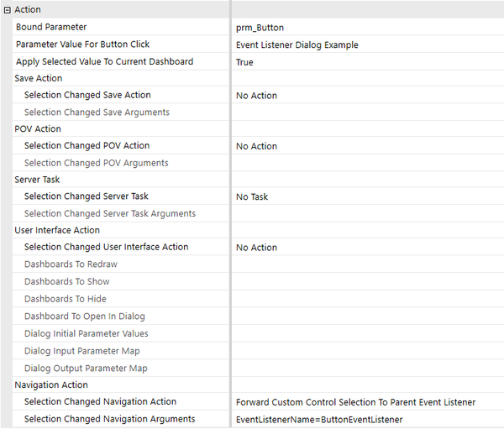Collapse the Action section
Screen dimensions: 504x429
tap(8, 10)
